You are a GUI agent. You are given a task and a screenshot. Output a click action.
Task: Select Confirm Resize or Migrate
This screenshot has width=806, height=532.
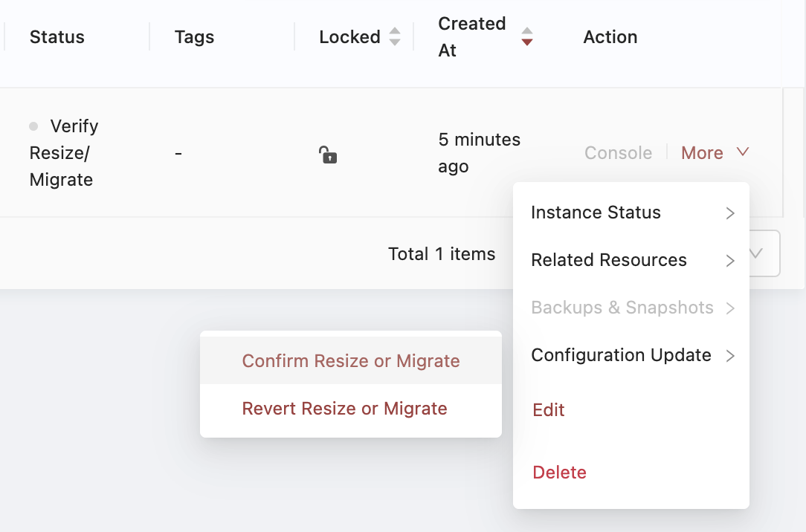click(x=351, y=361)
